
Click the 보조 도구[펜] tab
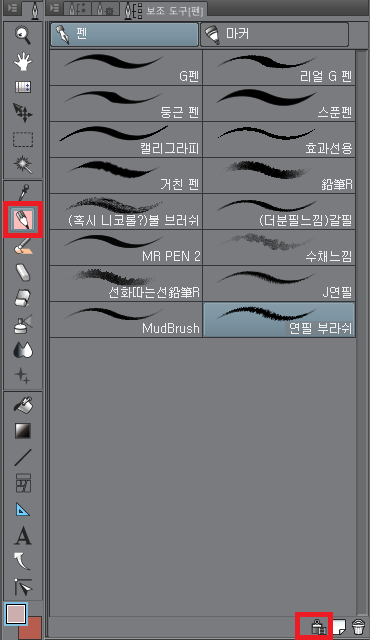165,10
